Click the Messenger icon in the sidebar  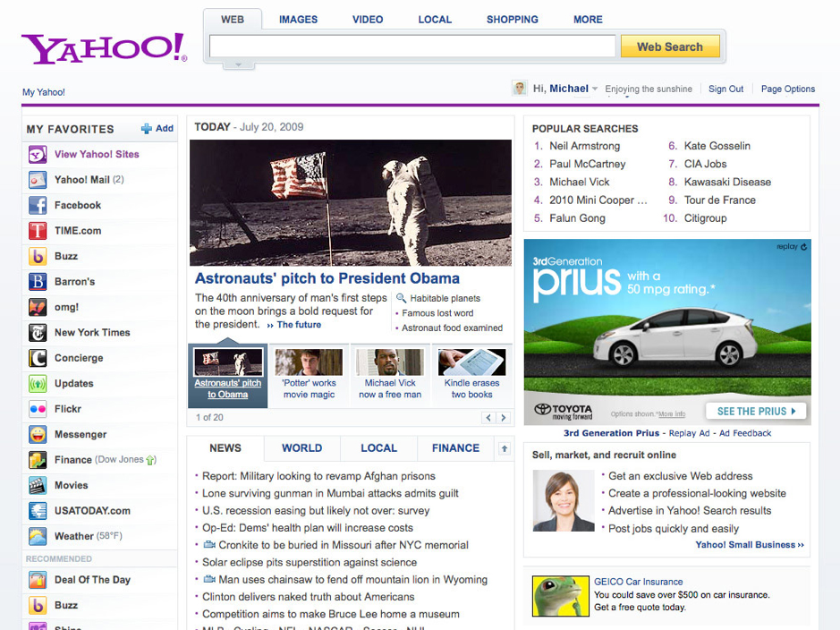(36, 435)
